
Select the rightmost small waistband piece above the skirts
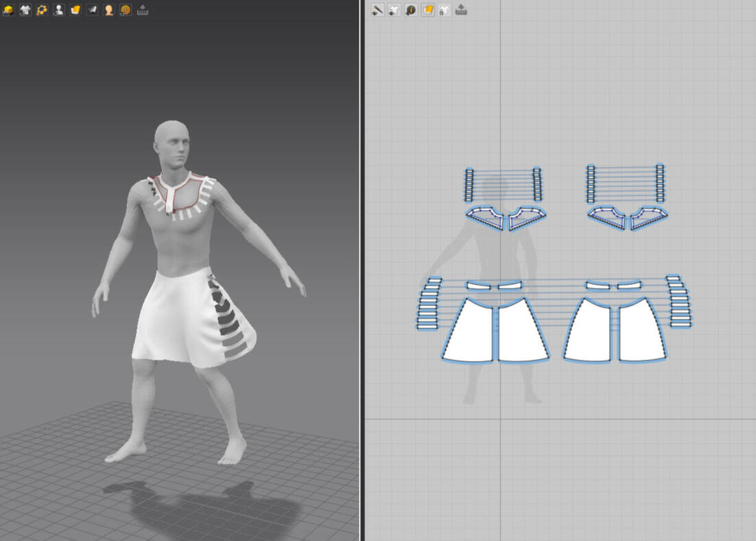point(630,285)
